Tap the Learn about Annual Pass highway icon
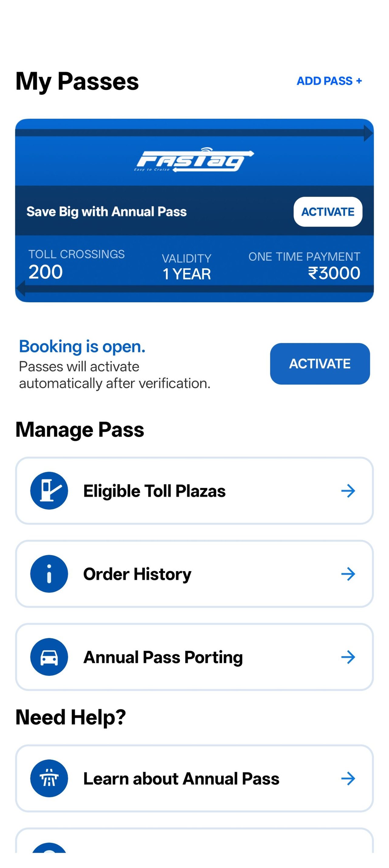389x868 pixels. tap(49, 778)
